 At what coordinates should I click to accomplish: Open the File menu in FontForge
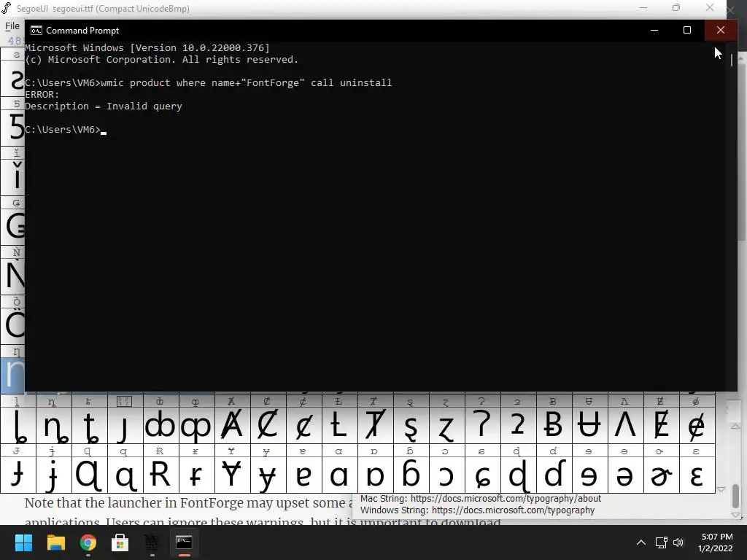coord(12,26)
